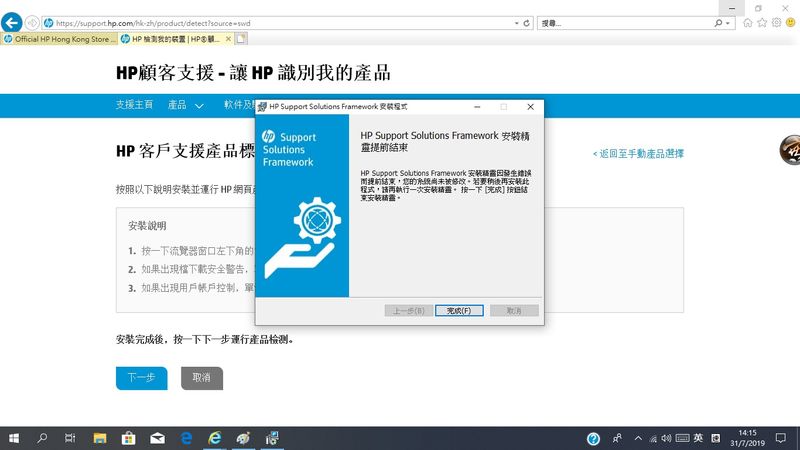Expand the 產品 dropdown in the HP nav bar
Image resolution: width=800 pixels, height=450 pixels.
click(x=185, y=105)
